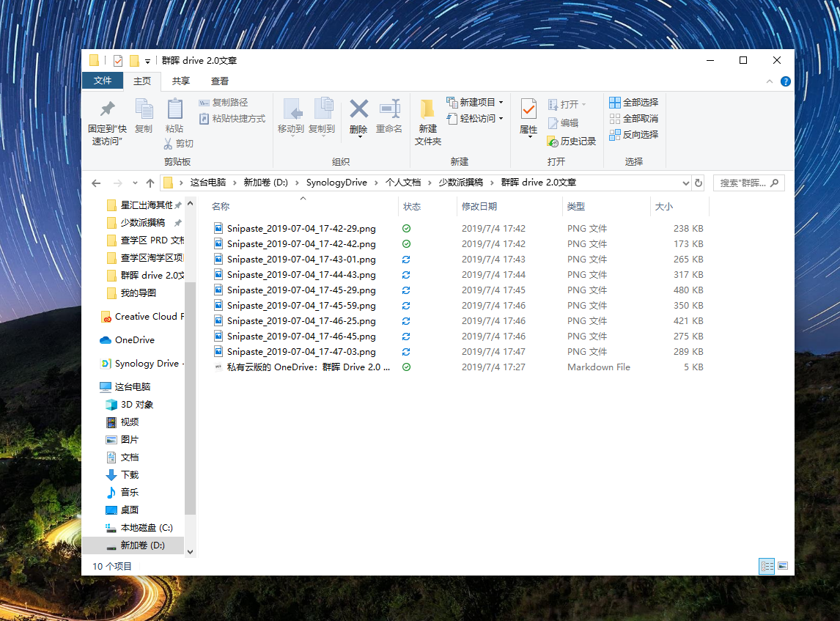840x621 pixels.
Task: Click 这台电脑 in the breadcrumb path
Action: click(x=208, y=183)
